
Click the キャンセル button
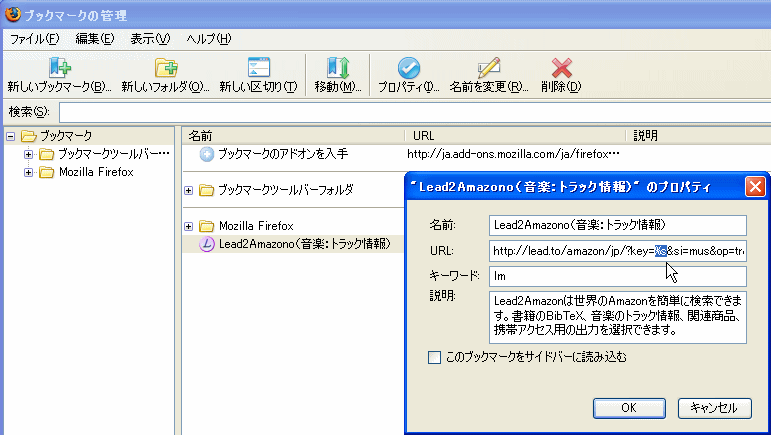pos(714,408)
